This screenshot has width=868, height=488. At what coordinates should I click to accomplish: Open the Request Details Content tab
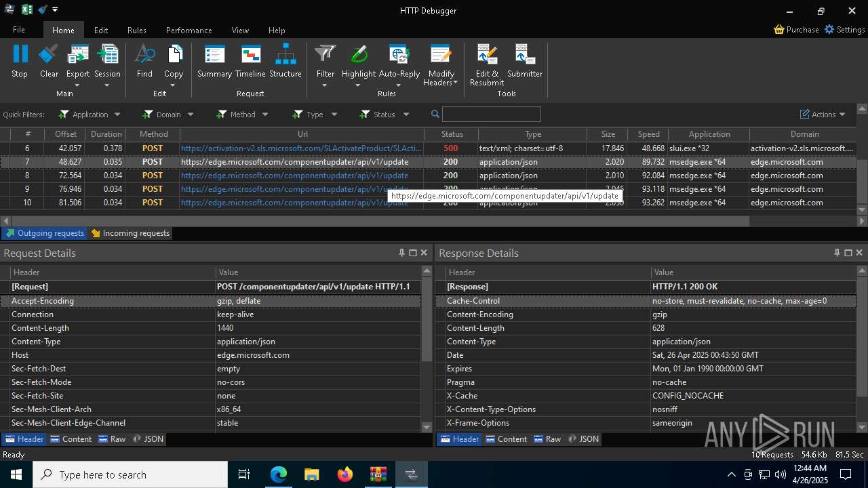tap(71, 439)
